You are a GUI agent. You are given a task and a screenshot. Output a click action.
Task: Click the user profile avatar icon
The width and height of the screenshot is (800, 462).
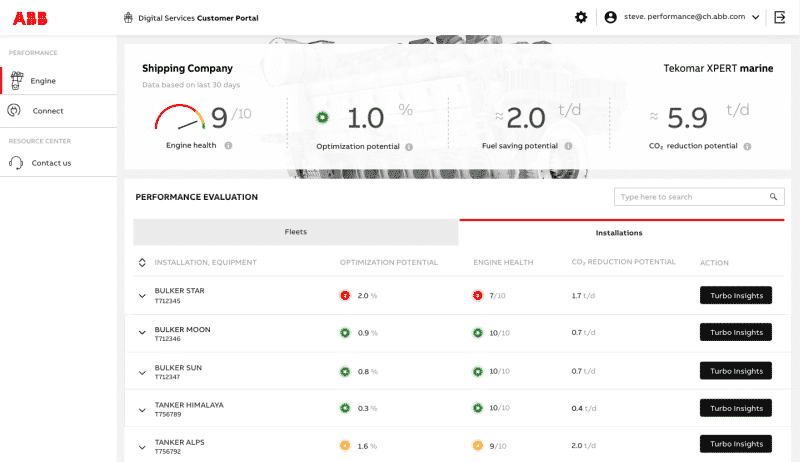pyautogui.click(x=610, y=17)
